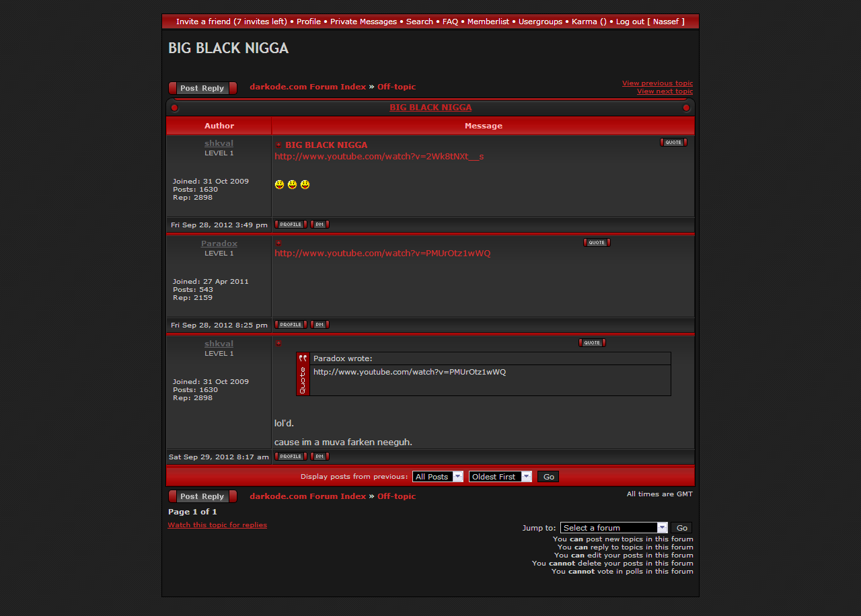Image resolution: width=861 pixels, height=616 pixels.
Task: Open the Profile button under Paradox's post
Action: click(291, 325)
